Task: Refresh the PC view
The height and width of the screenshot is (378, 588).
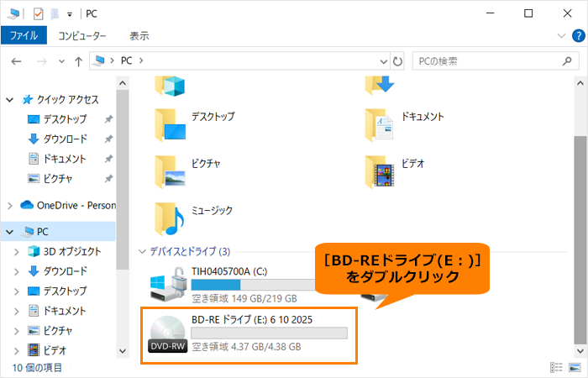Action: click(397, 61)
